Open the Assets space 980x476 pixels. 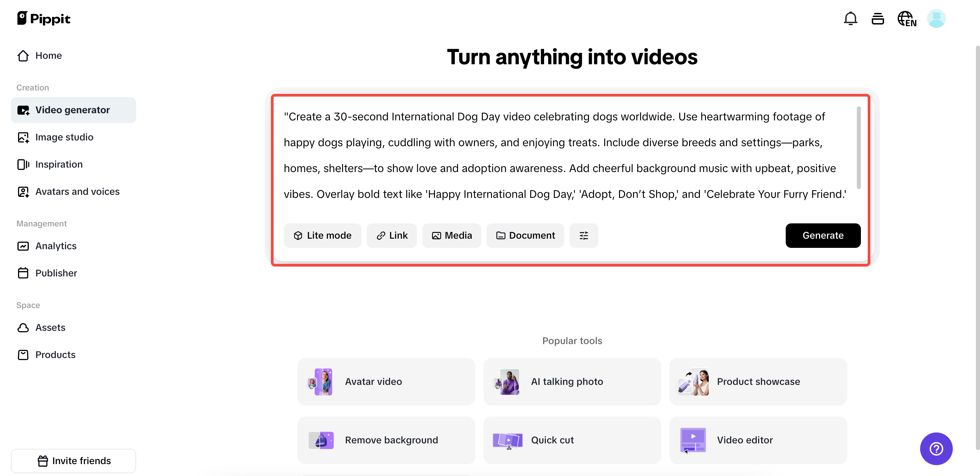point(50,327)
